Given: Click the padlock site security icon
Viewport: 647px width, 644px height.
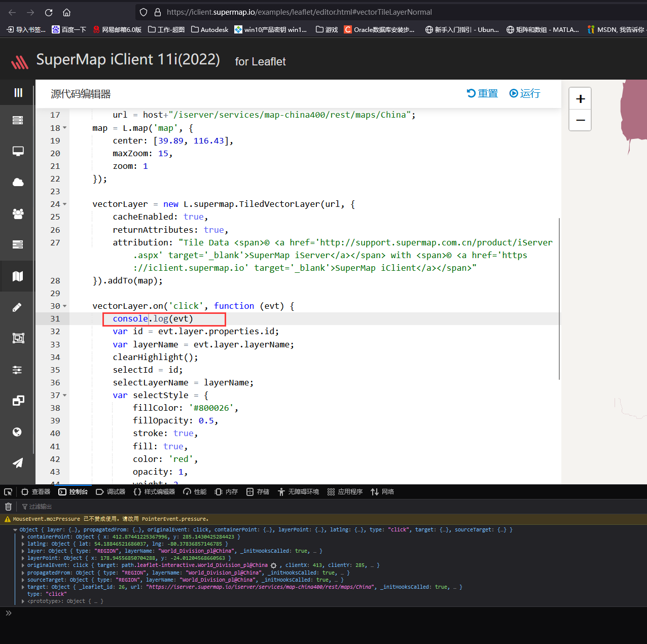Looking at the screenshot, I should (158, 12).
